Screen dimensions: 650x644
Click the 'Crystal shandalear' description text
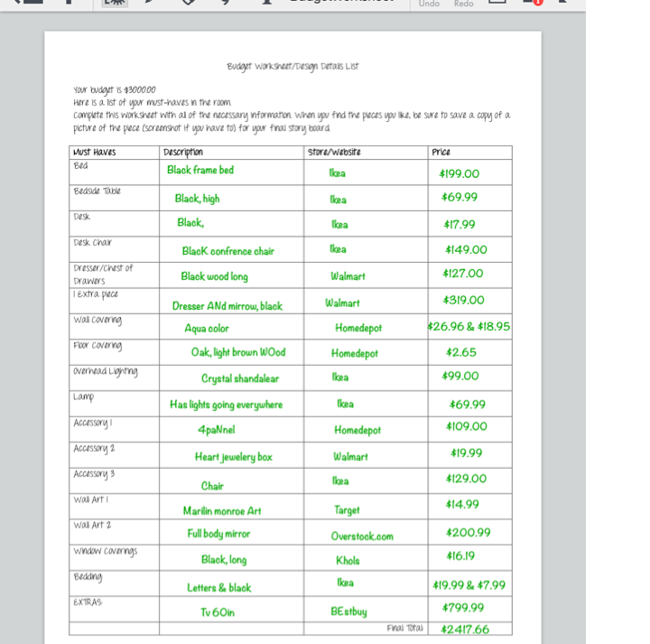click(239, 378)
